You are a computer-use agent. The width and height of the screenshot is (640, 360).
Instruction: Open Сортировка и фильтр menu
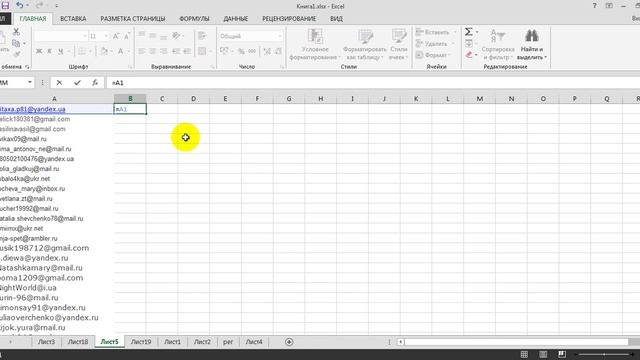coord(497,44)
